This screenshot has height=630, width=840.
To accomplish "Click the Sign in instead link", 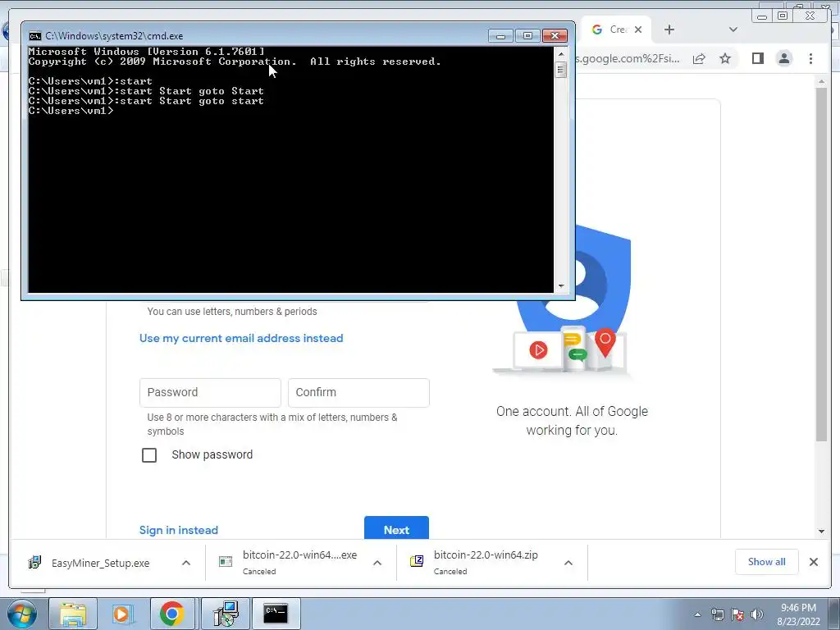I will click(x=178, y=531).
